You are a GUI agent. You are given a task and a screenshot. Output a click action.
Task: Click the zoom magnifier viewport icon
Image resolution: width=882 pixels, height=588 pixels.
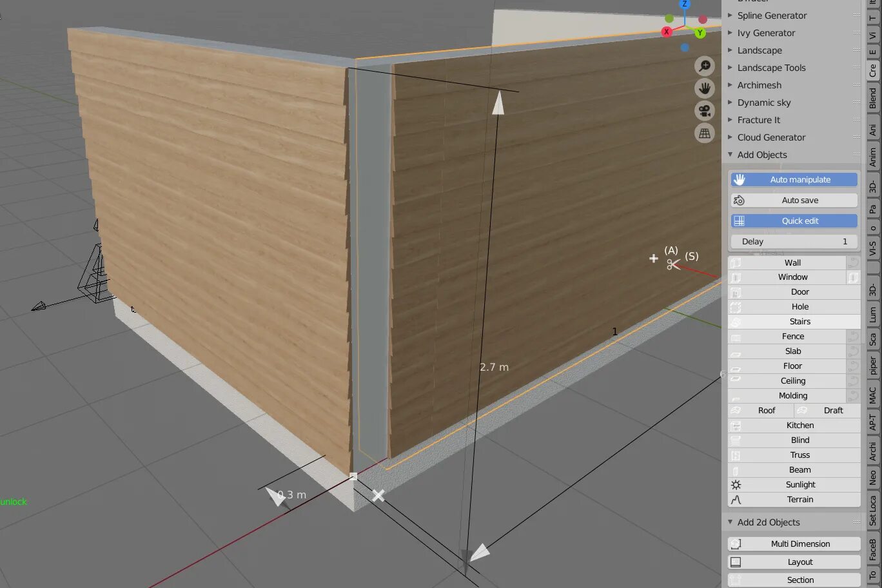point(705,66)
